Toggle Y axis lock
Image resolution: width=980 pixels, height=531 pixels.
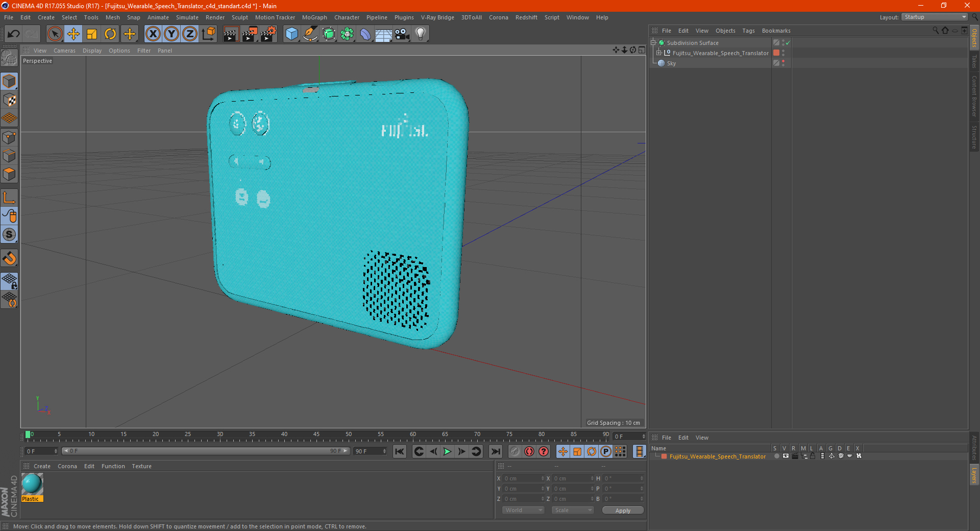coord(171,34)
